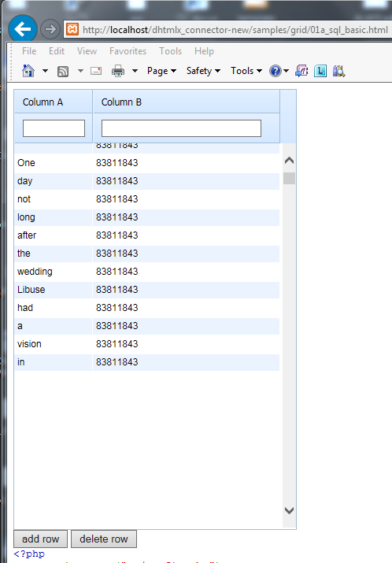This screenshot has height=563, width=392.
Task: Click the grid scrollbar thumb
Action: 289,179
